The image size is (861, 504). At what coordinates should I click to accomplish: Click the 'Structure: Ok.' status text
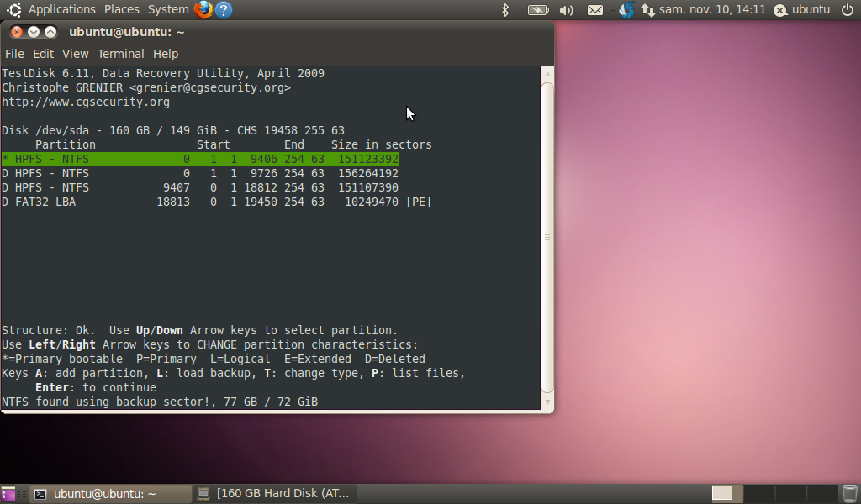point(48,330)
